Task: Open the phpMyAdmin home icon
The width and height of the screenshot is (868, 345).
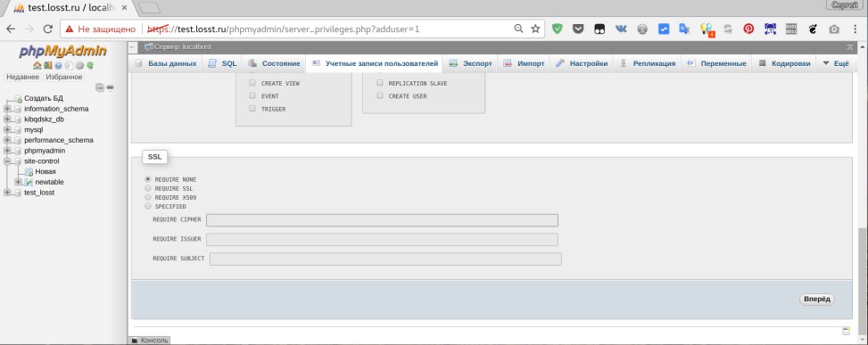Action: click(x=37, y=66)
